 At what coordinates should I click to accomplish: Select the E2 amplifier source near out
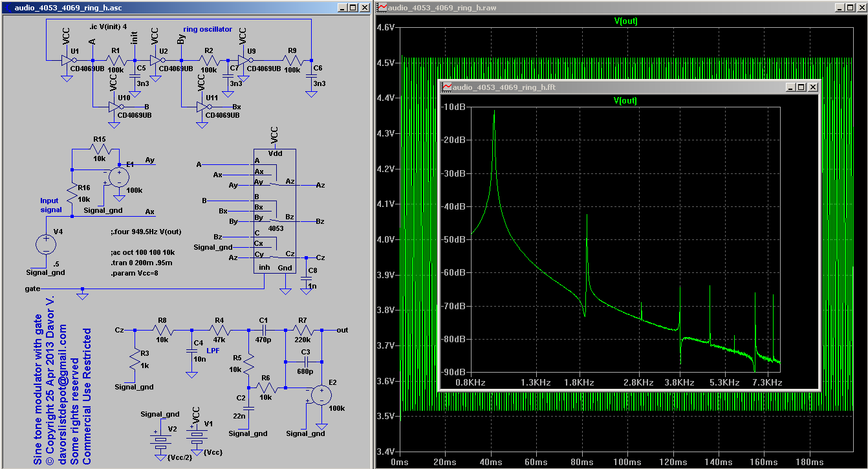321,394
